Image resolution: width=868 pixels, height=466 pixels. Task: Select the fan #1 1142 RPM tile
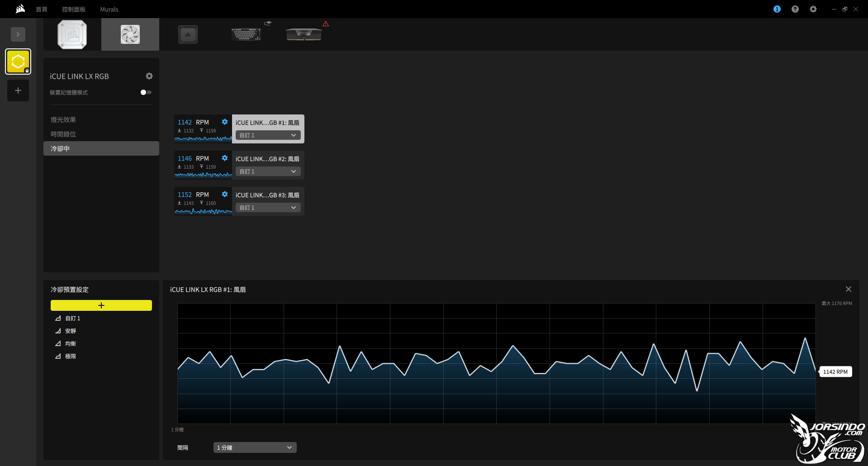203,129
